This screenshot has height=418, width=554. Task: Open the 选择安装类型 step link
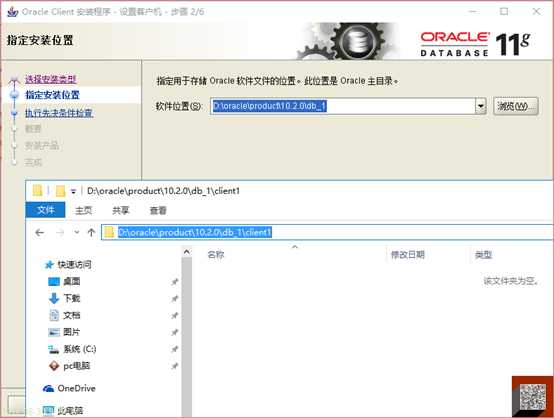[51, 79]
